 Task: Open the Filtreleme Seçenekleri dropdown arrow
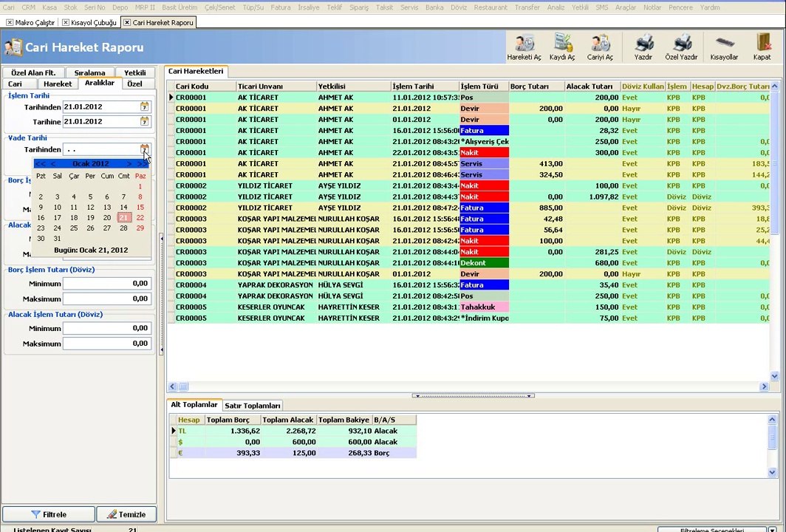click(773, 530)
